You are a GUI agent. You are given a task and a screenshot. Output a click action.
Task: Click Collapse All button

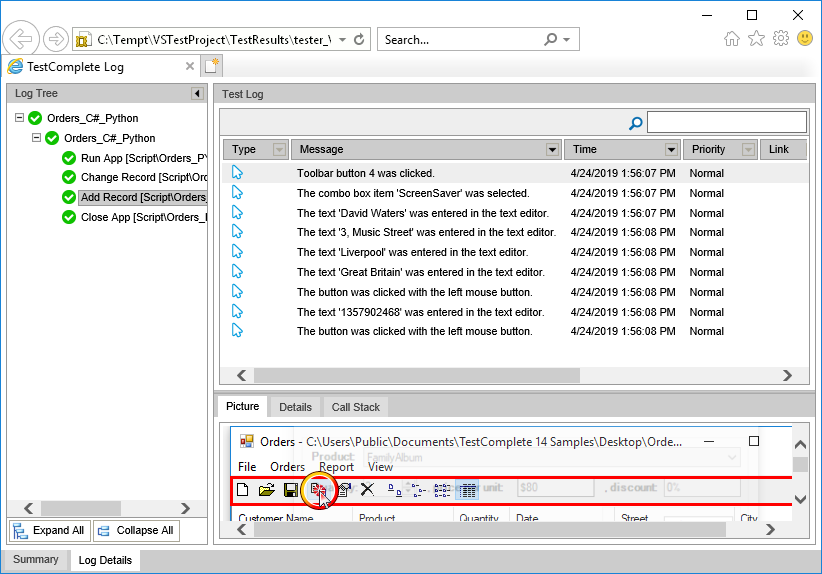[x=136, y=530]
